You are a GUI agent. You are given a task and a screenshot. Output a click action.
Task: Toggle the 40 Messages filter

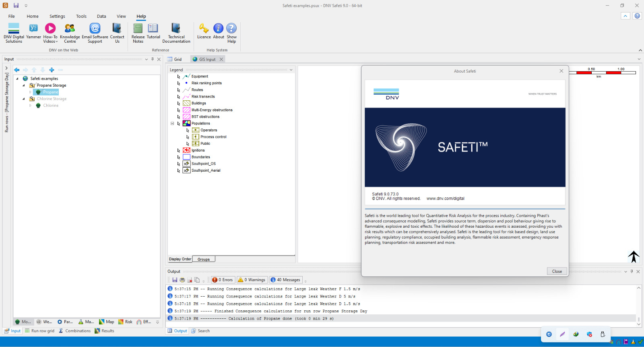pos(285,280)
